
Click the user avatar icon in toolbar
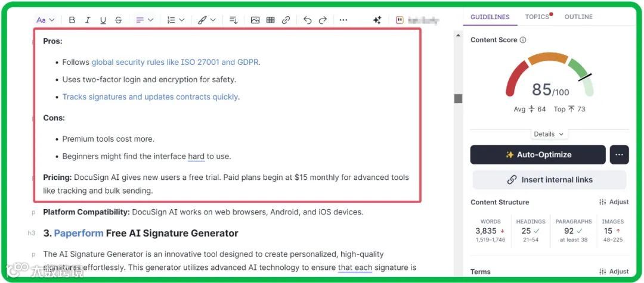(x=400, y=20)
